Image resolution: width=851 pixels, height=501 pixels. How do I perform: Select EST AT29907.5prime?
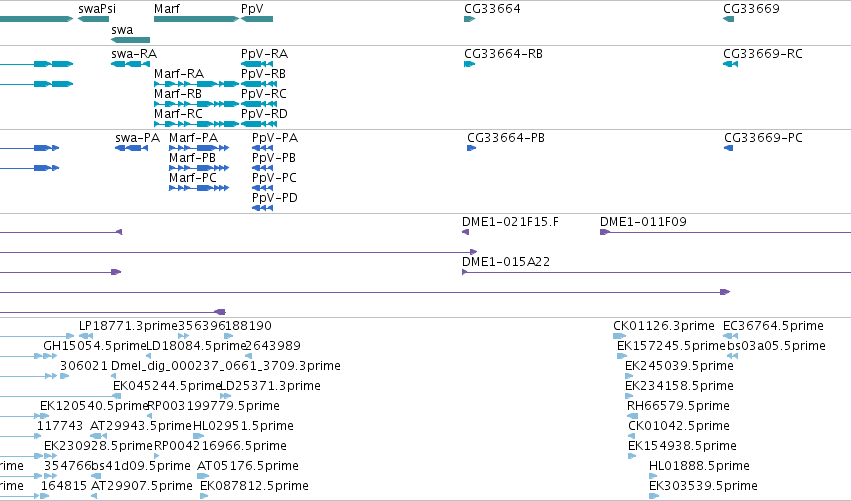click(x=94, y=496)
